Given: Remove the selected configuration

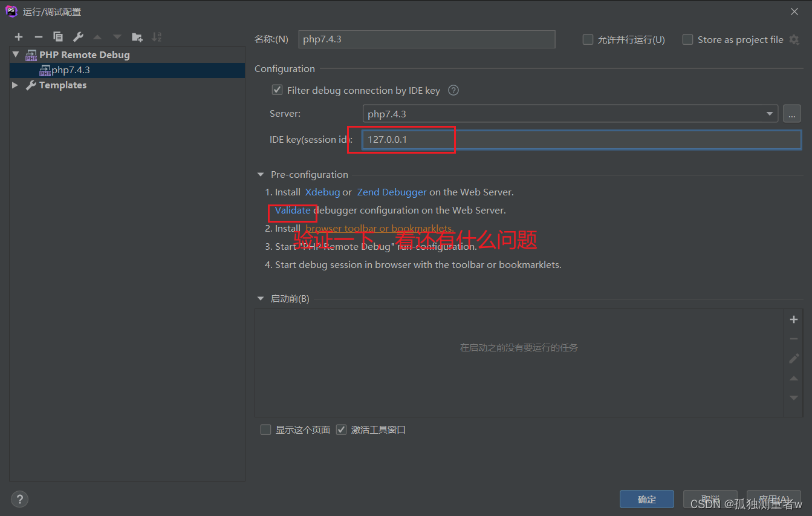Looking at the screenshot, I should (38, 36).
